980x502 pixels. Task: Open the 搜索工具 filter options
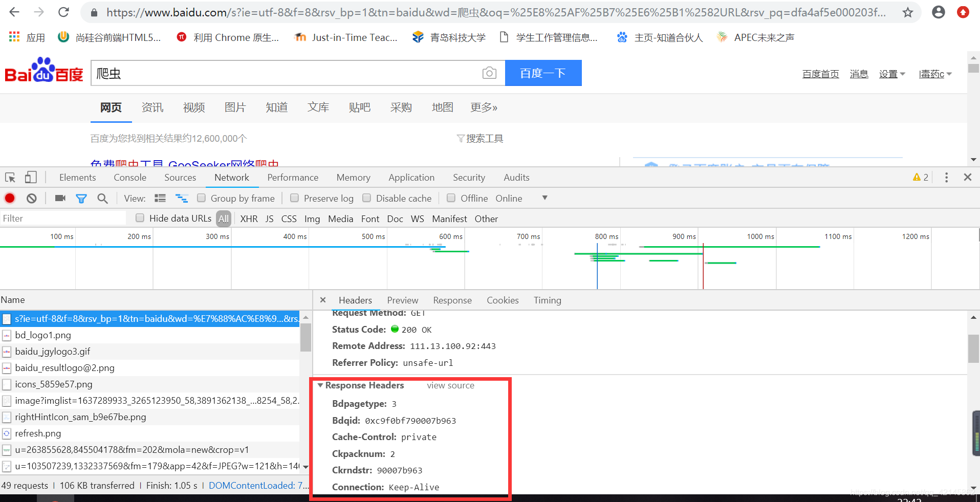click(480, 139)
